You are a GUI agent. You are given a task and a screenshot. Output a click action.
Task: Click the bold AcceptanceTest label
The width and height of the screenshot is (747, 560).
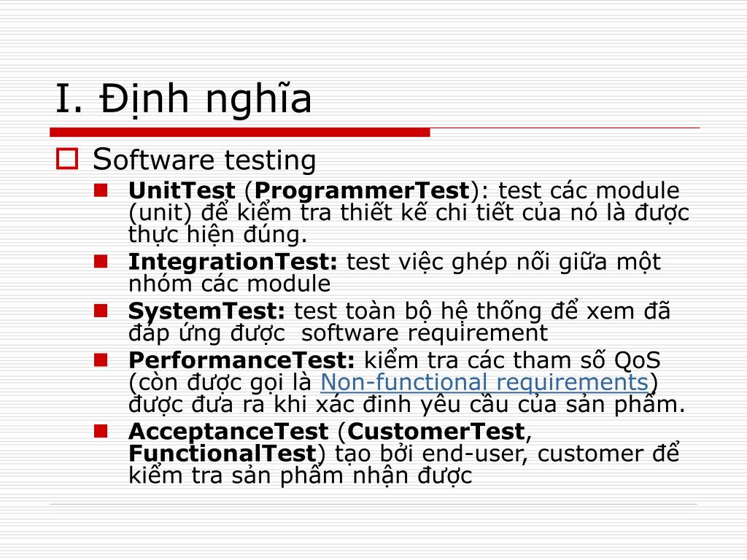228,432
